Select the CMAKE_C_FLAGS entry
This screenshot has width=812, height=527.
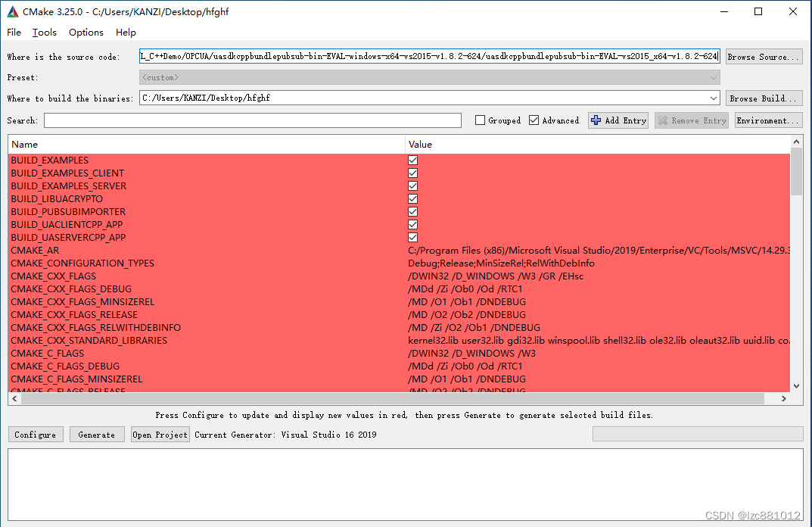(x=399, y=354)
